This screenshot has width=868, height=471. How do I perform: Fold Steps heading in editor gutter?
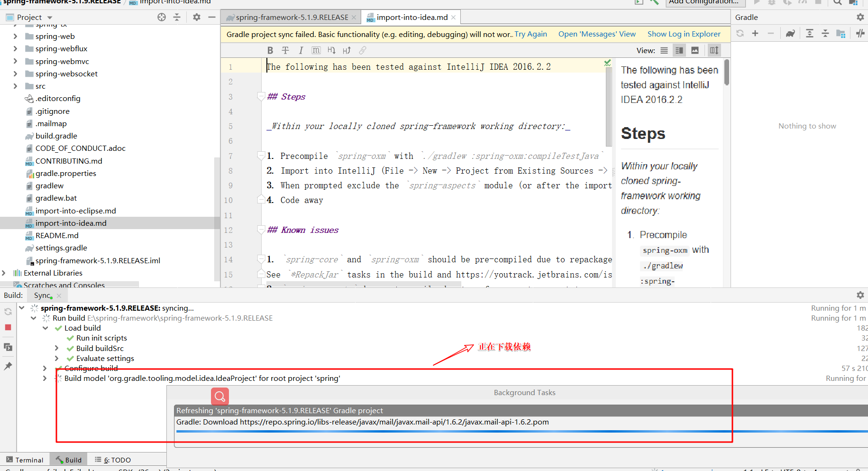(261, 97)
